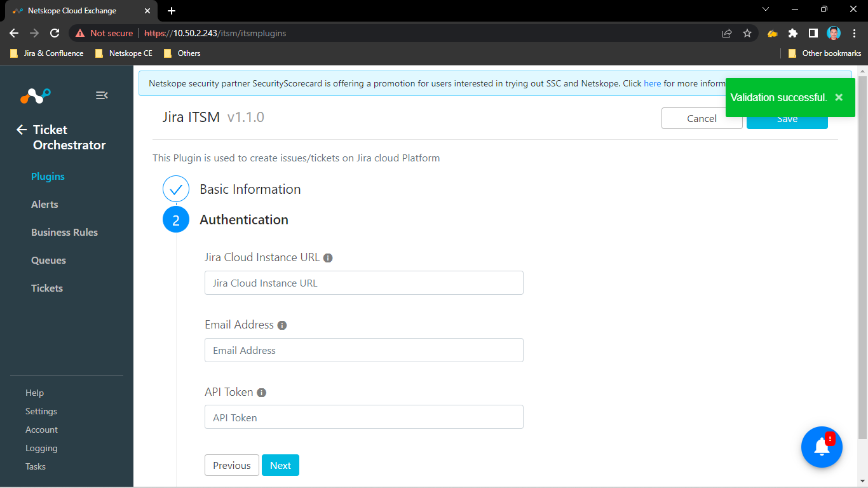Open Logging from the sidebar
This screenshot has height=488, width=868.
[x=41, y=448]
